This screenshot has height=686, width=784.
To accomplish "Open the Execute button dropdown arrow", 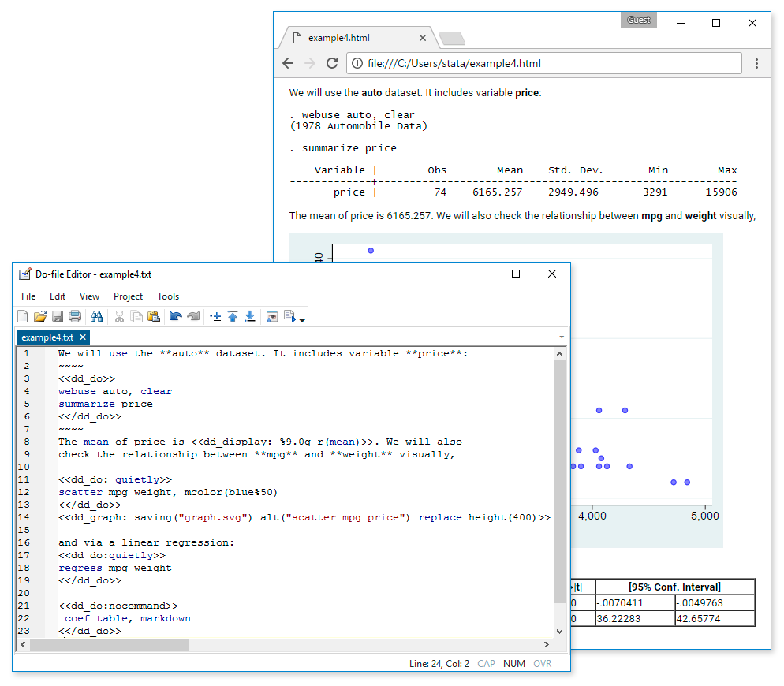I will click(x=302, y=320).
